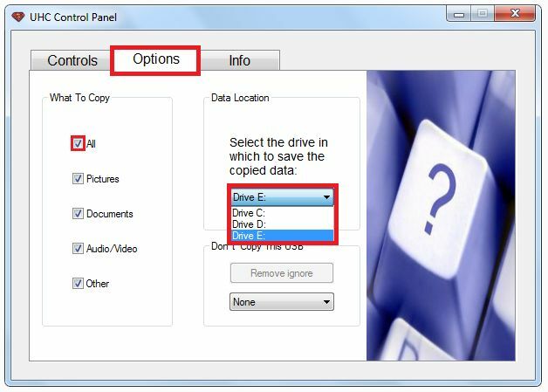Image resolution: width=548 pixels, height=392 pixels.
Task: Minimize the UHC Control Panel window
Action: 459,14
